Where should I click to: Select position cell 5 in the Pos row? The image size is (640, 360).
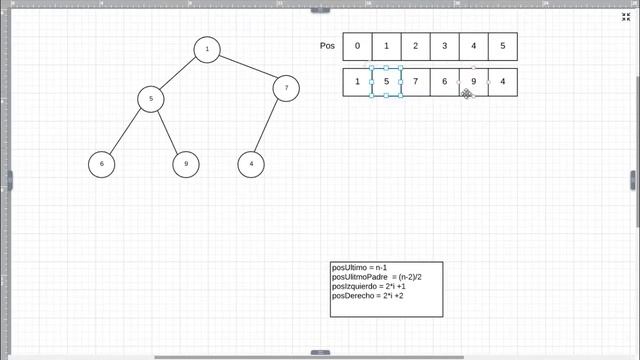click(x=503, y=46)
